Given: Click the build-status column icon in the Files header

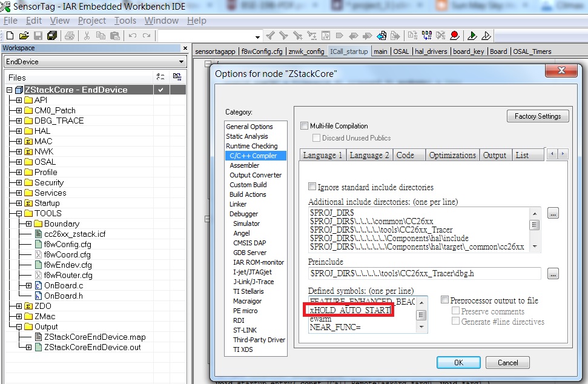Looking at the screenshot, I should 160,78.
